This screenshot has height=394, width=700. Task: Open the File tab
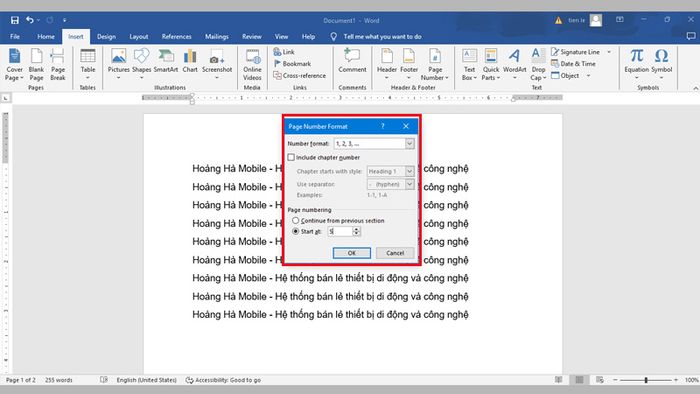[15, 37]
